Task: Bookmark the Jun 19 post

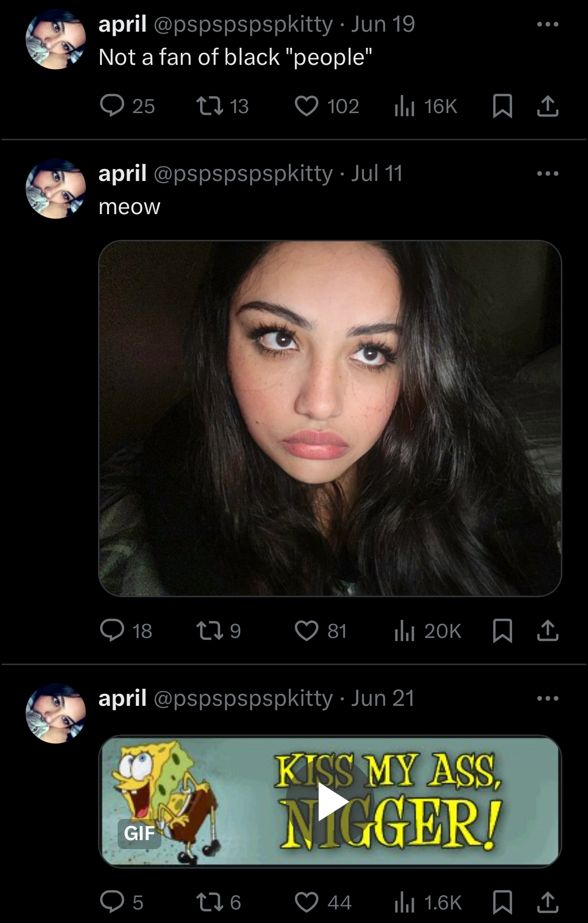Action: 502,106
